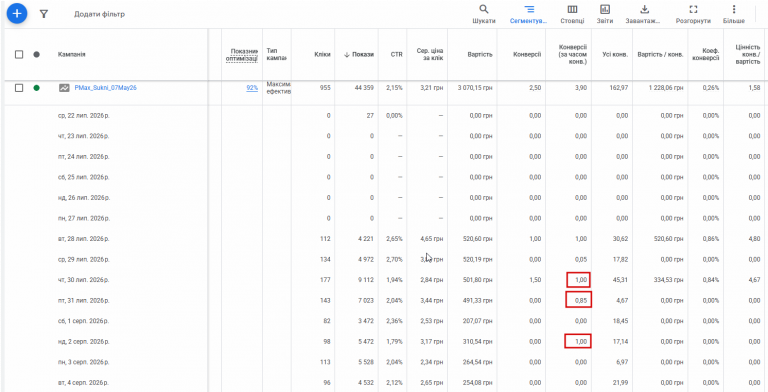Open the filter funnel icon
This screenshot has height=392, width=768.
44,14
